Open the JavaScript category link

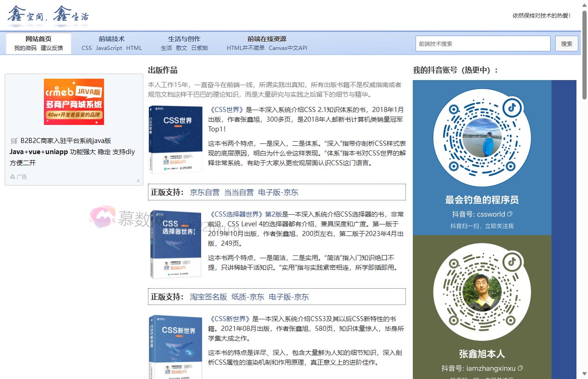point(109,48)
